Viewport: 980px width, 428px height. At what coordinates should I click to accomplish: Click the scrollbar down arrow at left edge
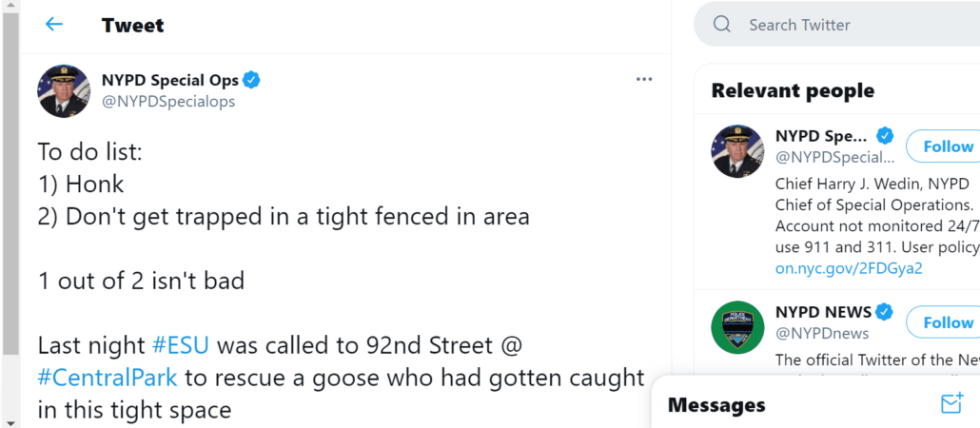(x=10, y=420)
